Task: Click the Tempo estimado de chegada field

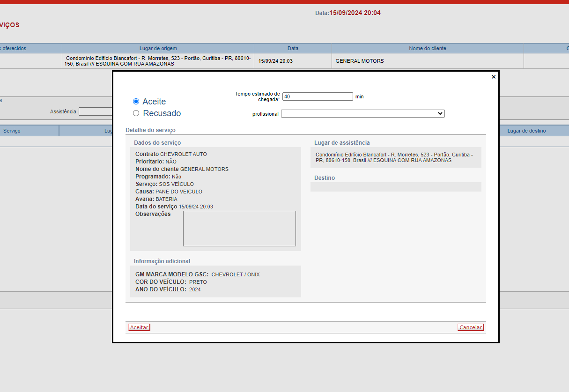Action: [x=318, y=96]
